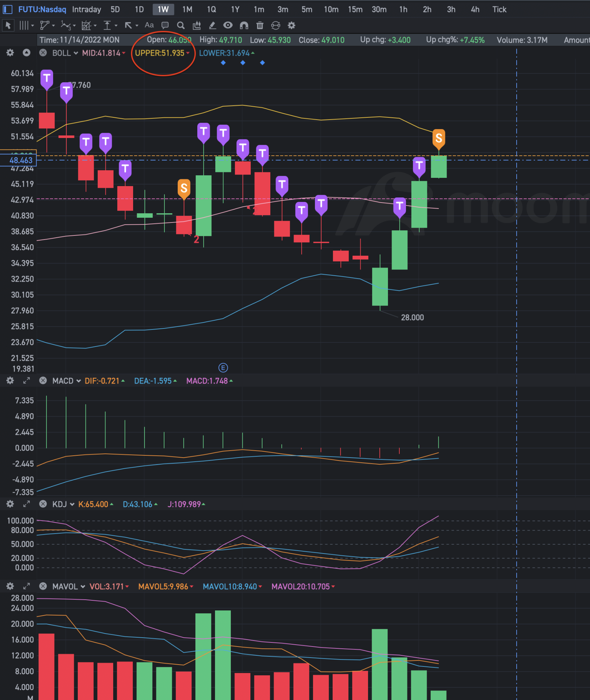Expand the price range tool dropdown arrow
The height and width of the screenshot is (700, 590).
pos(116,25)
